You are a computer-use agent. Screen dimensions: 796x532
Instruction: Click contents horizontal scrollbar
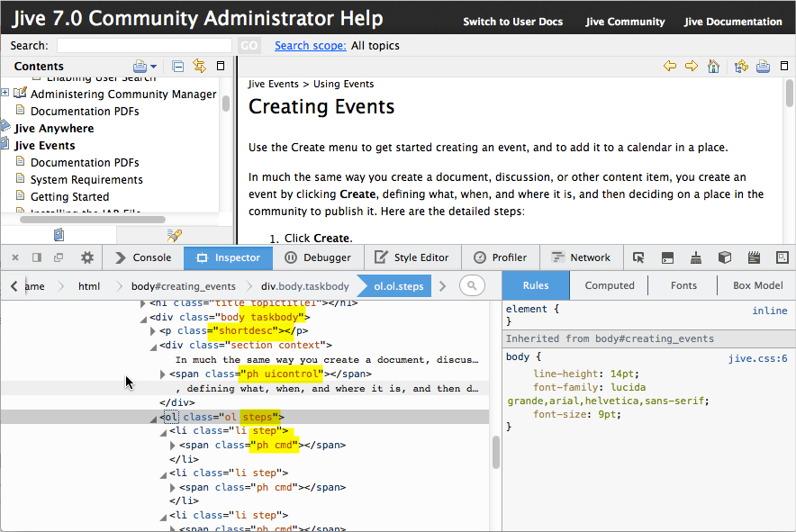point(93,220)
